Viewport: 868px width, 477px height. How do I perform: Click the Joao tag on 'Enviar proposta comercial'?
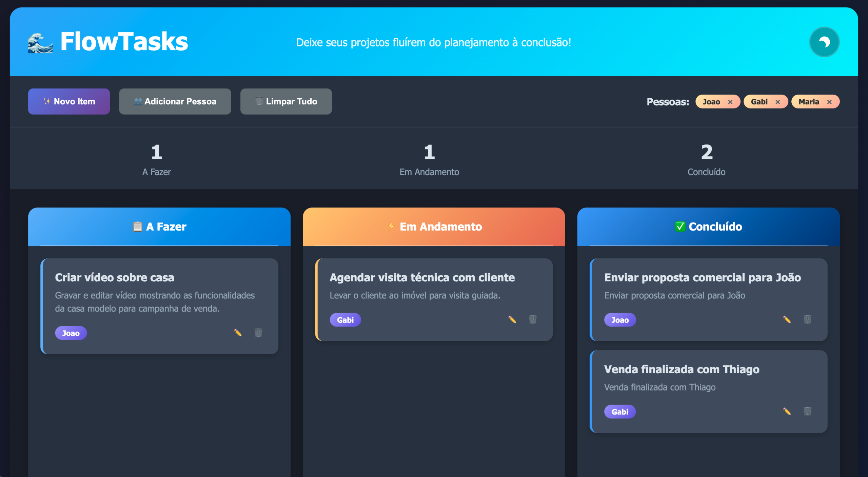[620, 320]
